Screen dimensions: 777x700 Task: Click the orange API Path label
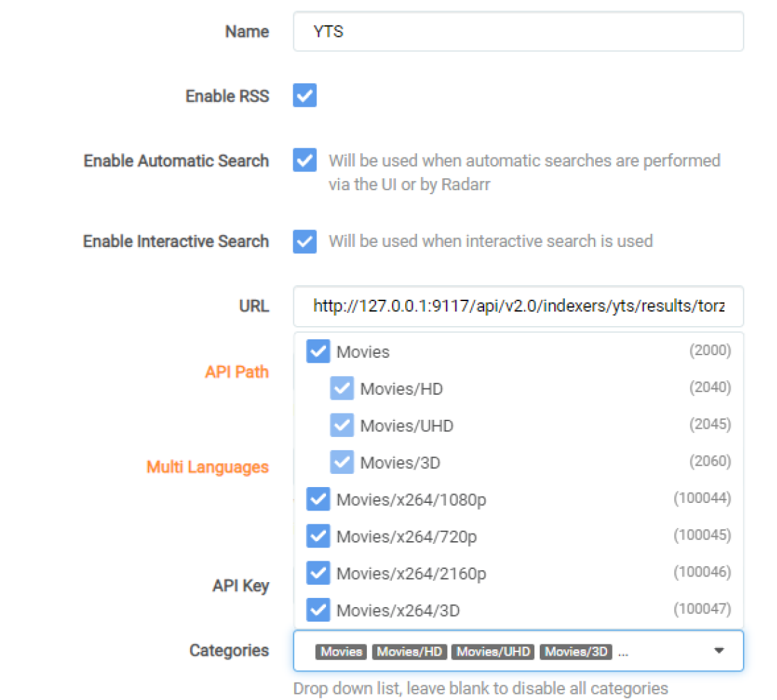[x=237, y=372]
